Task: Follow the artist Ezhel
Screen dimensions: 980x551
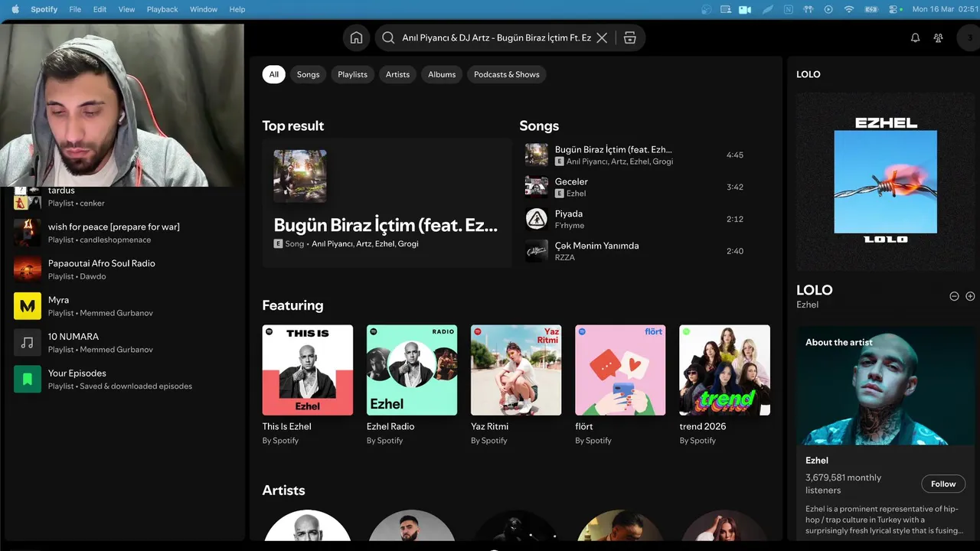Action: click(943, 484)
